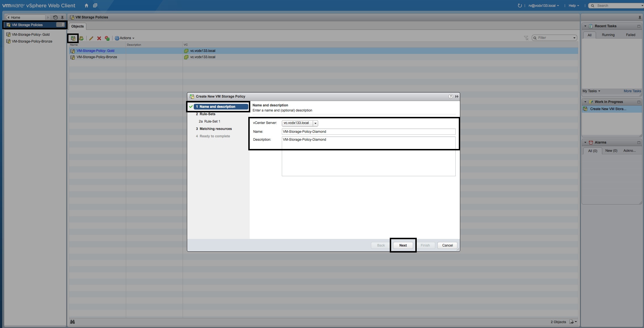
Task: Click the refresh icon near username
Action: coord(520,5)
